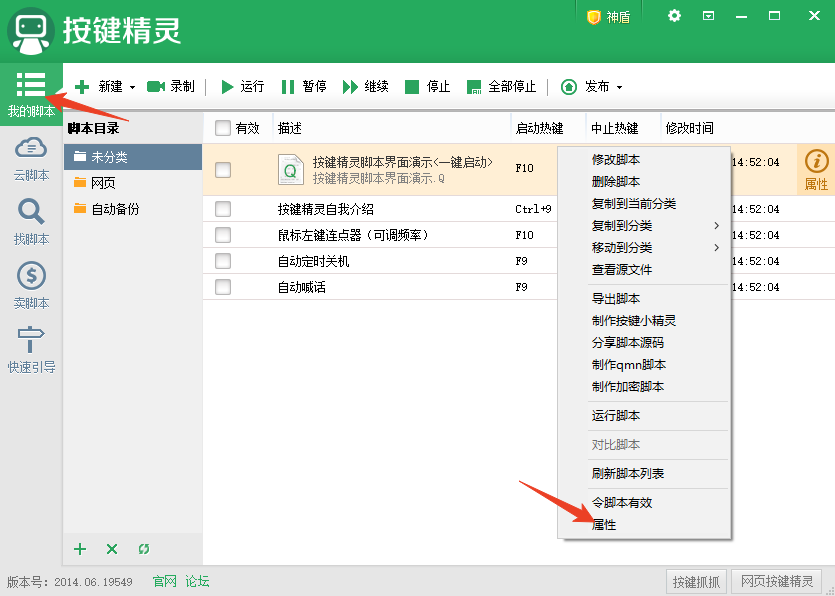The height and width of the screenshot is (596, 835).
Task: Choose 属性 from the context menu
Action: [x=644, y=525]
